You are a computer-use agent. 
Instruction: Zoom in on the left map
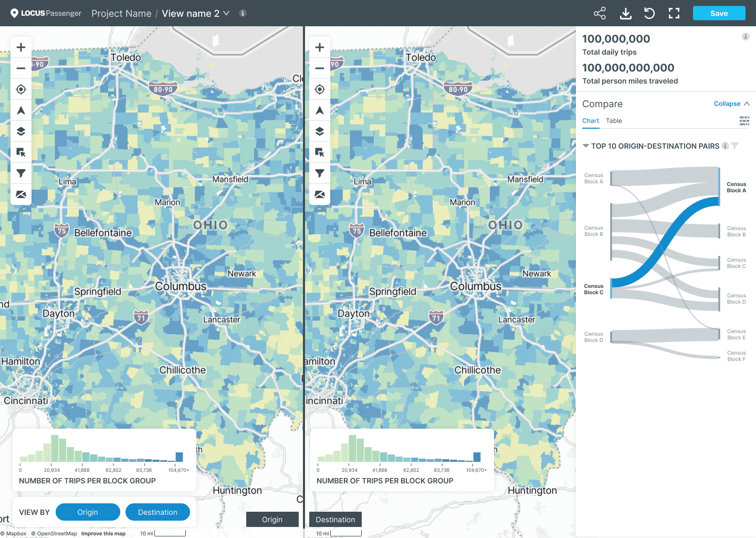pos(21,47)
